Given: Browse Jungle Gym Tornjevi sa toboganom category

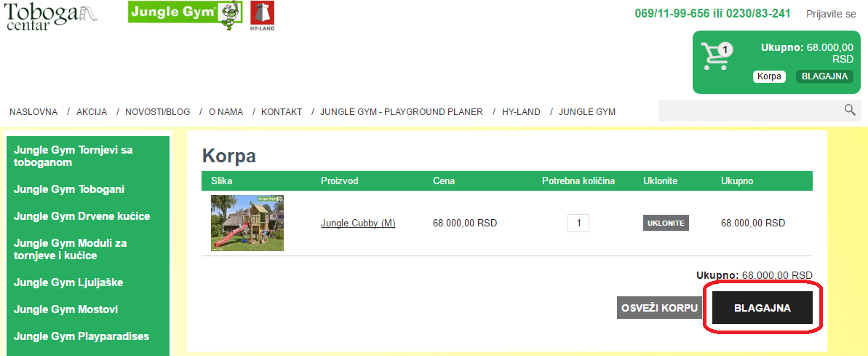Looking at the screenshot, I should [73, 156].
